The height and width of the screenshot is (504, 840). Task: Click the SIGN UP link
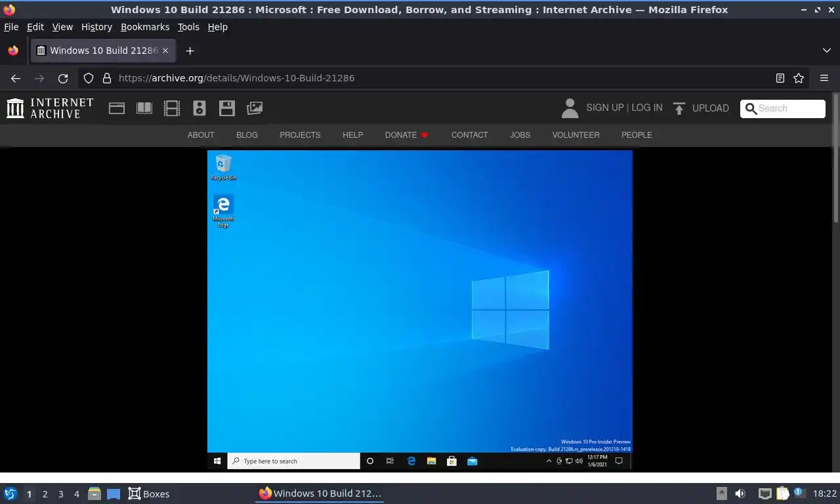click(x=605, y=108)
